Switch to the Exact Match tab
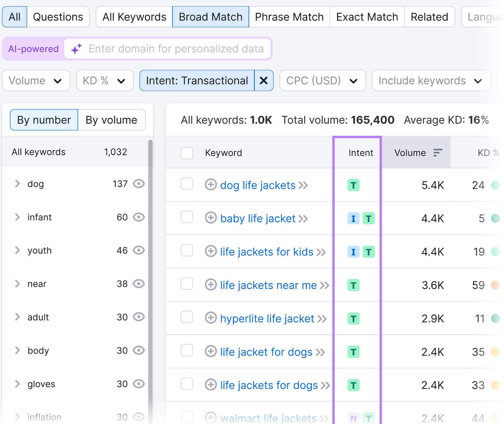Image resolution: width=504 pixels, height=424 pixels. (x=367, y=17)
